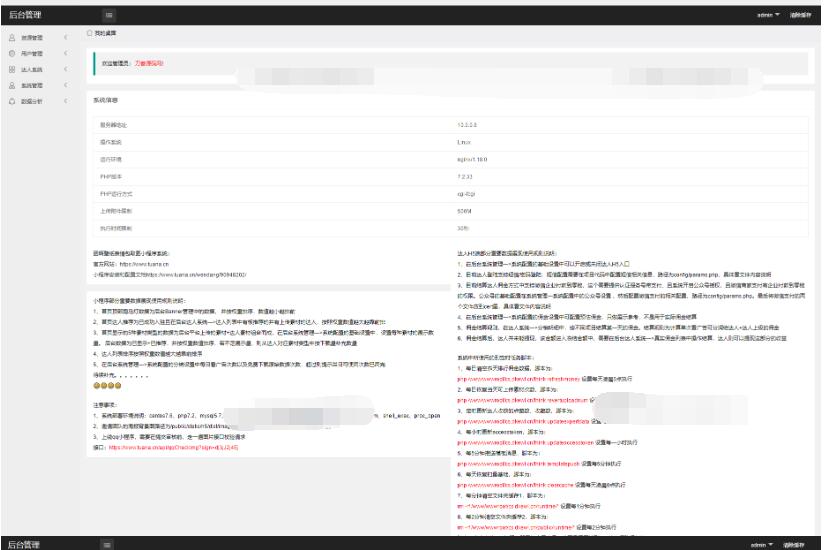Select the 50M upload limit value

464,211
